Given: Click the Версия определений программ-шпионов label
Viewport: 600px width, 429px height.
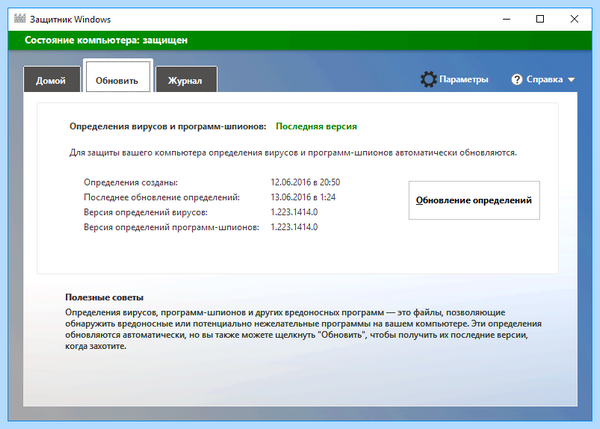Looking at the screenshot, I should pos(171,227).
